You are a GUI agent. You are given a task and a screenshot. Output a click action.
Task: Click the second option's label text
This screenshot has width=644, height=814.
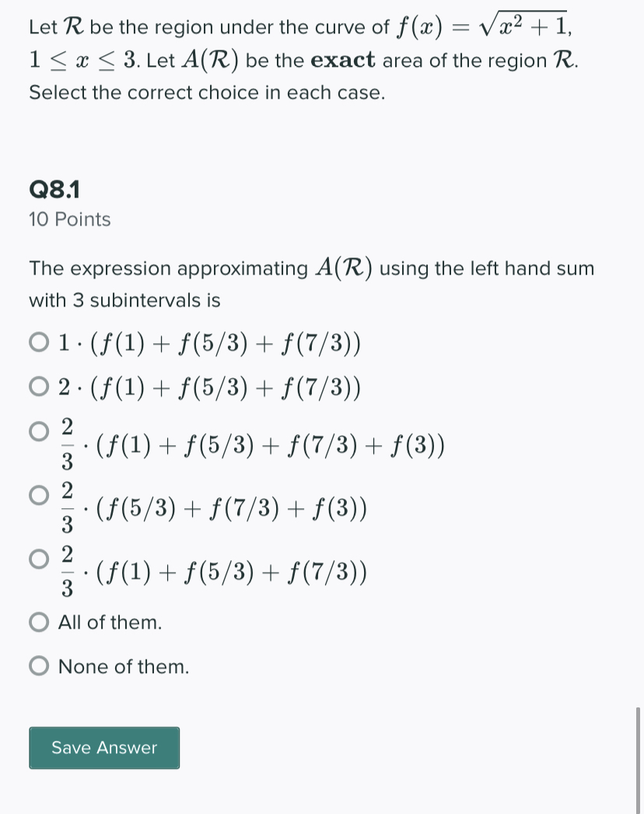click(208, 386)
